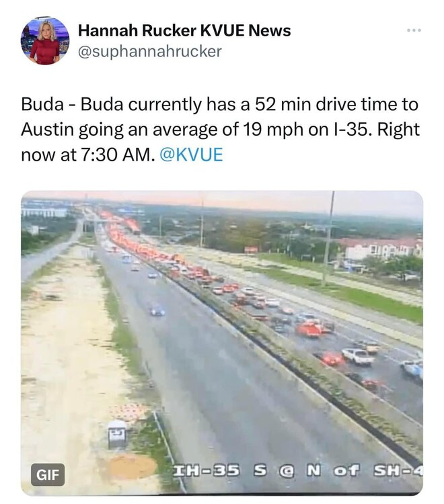Image resolution: width=444 pixels, height=504 pixels.
Task: Click the IH-35 S camera caption overlay
Action: coord(297,471)
